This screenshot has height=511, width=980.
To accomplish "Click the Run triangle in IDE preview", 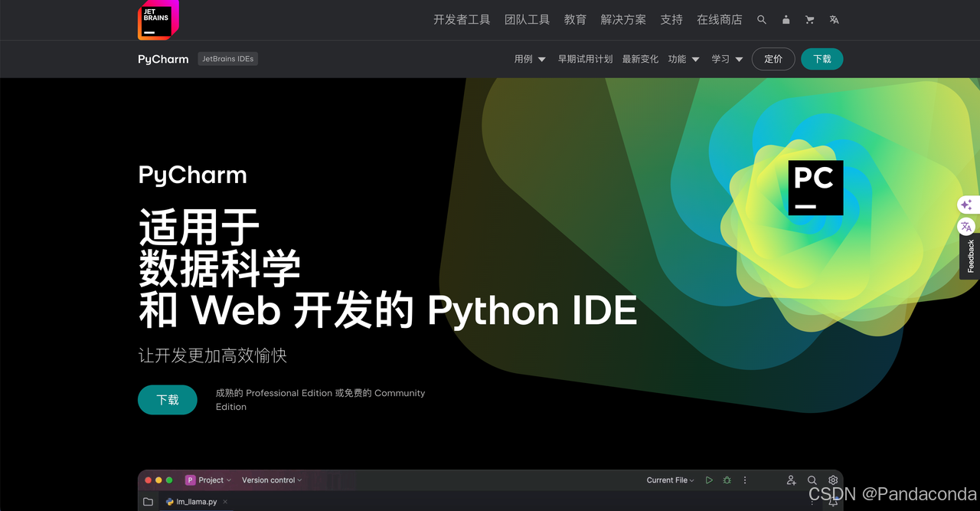I will [x=709, y=480].
